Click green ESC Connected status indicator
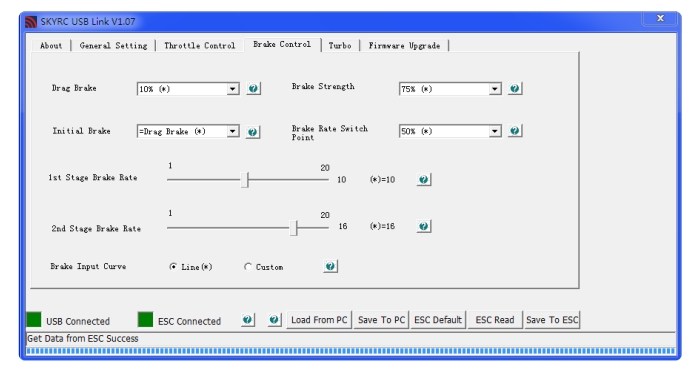Viewport: 695px width, 367px height. click(x=145, y=319)
